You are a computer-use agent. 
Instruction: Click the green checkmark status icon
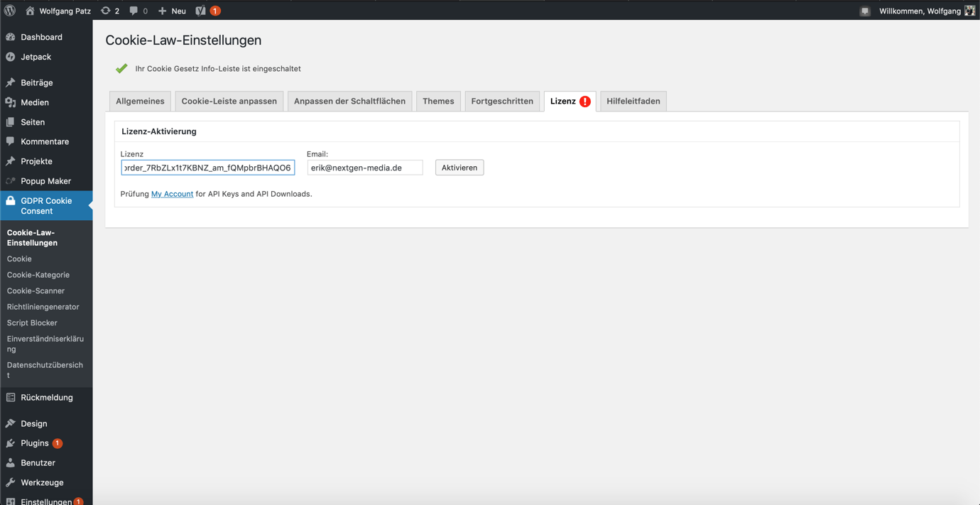click(121, 68)
